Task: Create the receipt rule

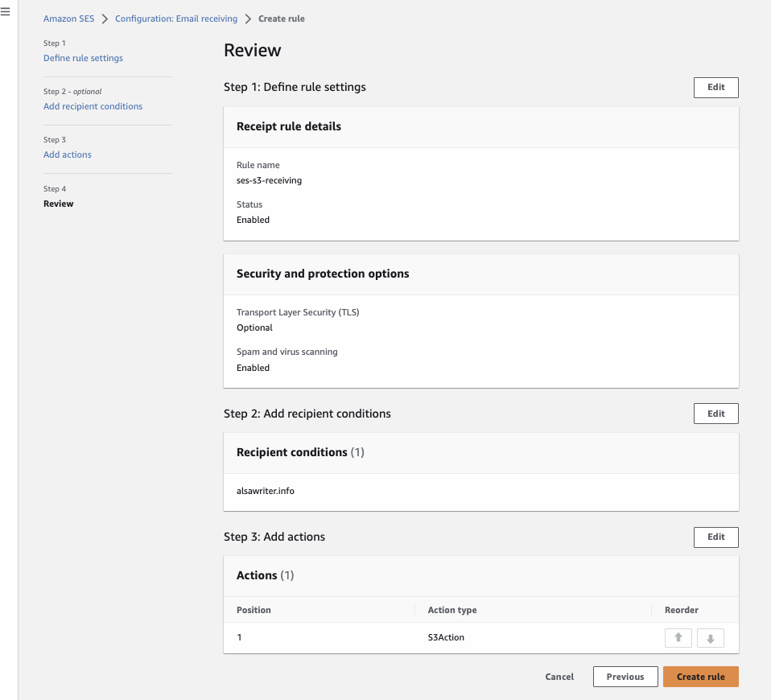Action: [700, 677]
